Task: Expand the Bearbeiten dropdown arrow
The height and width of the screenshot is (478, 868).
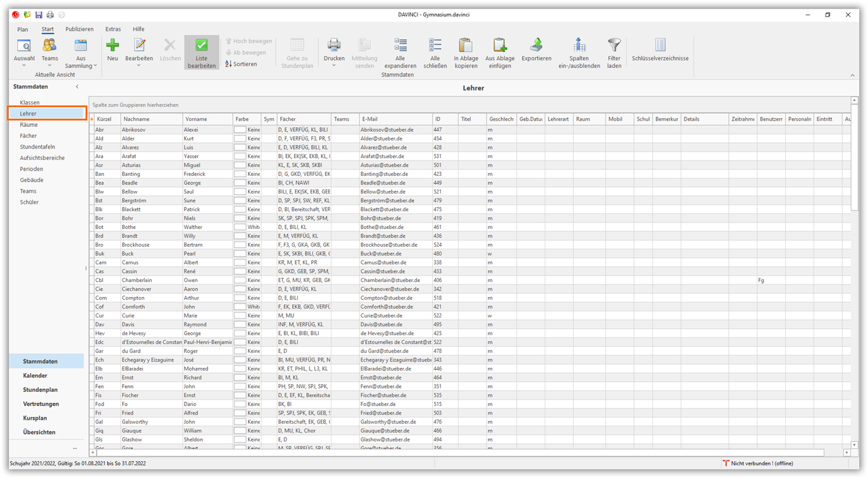Action: (x=139, y=65)
